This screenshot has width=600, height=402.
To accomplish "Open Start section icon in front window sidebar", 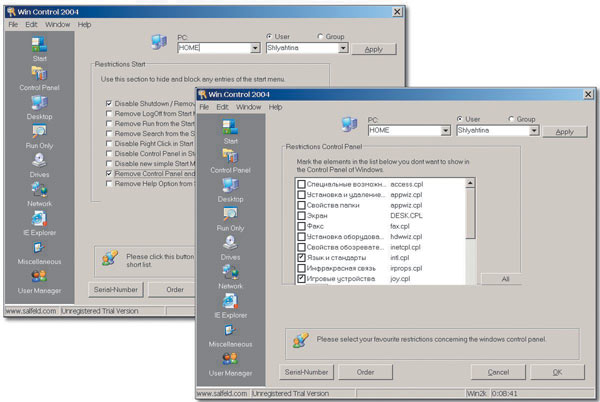I will point(230,127).
